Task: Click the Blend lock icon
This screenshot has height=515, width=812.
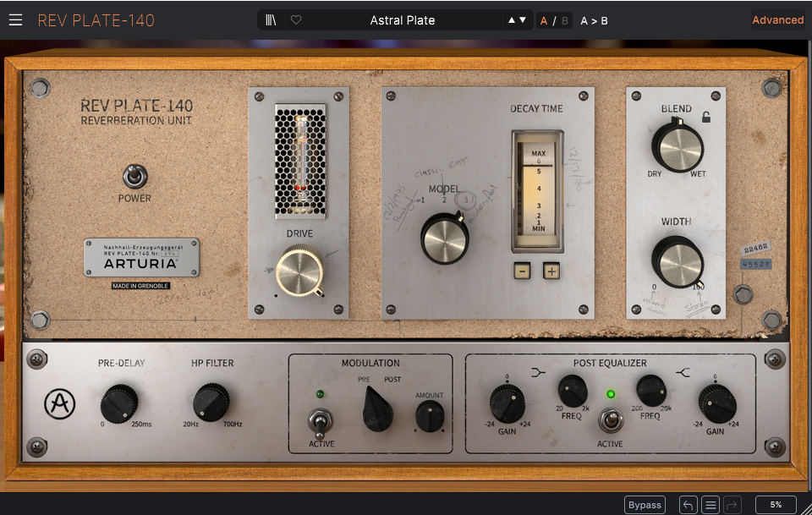Action: (x=706, y=118)
